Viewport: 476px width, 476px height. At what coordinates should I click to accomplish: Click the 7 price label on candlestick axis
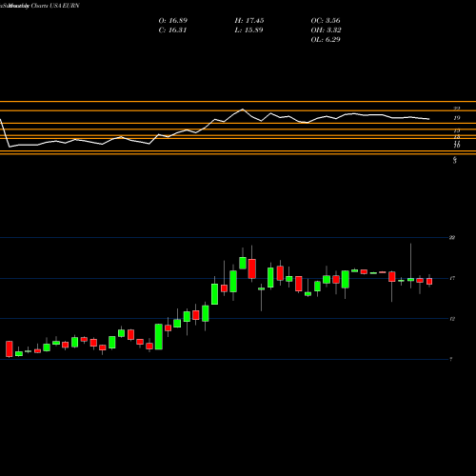coord(451,359)
